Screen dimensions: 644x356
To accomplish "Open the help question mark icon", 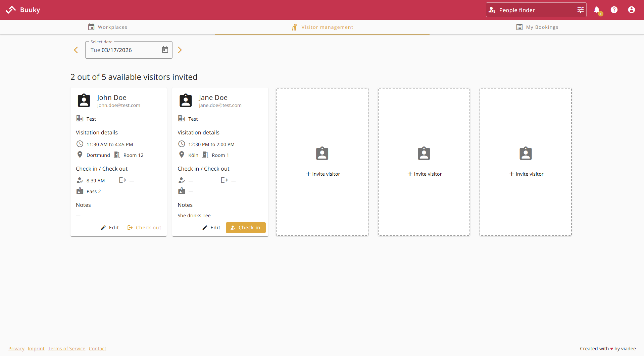I will (614, 10).
